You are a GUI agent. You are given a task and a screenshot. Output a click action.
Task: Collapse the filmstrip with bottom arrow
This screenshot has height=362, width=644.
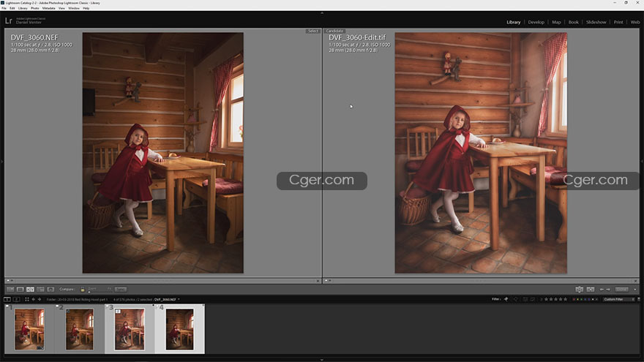[x=321, y=360]
